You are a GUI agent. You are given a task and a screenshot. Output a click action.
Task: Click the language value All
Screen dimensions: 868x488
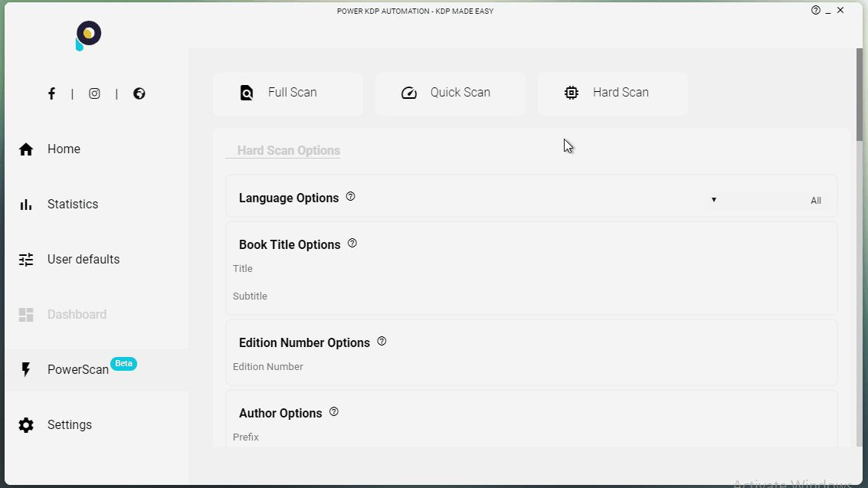tap(815, 201)
